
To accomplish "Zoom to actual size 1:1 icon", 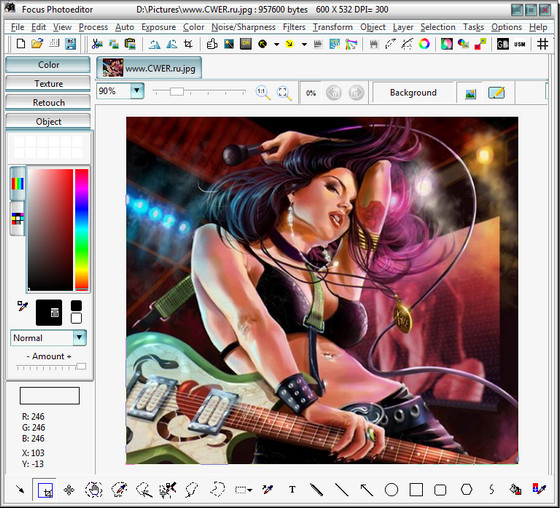I will (262, 93).
